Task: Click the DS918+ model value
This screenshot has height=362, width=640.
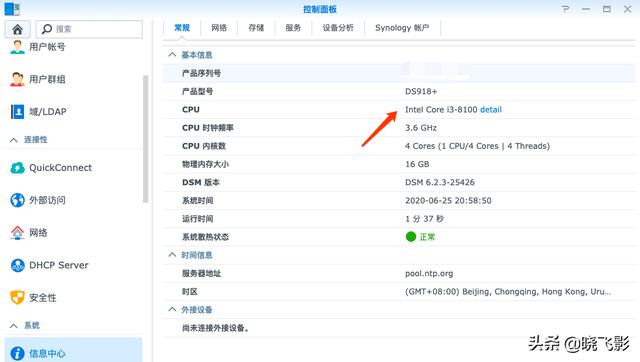Action: coord(421,91)
